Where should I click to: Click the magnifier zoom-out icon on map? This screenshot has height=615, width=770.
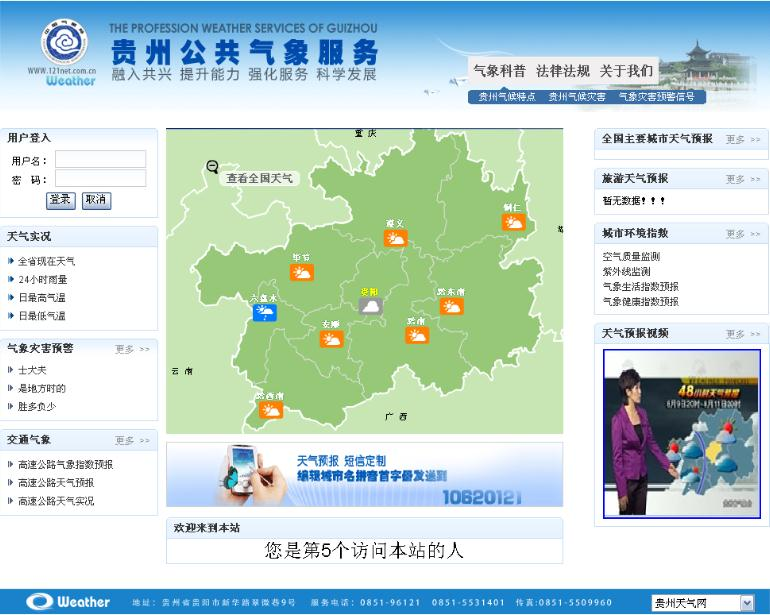[x=212, y=167]
